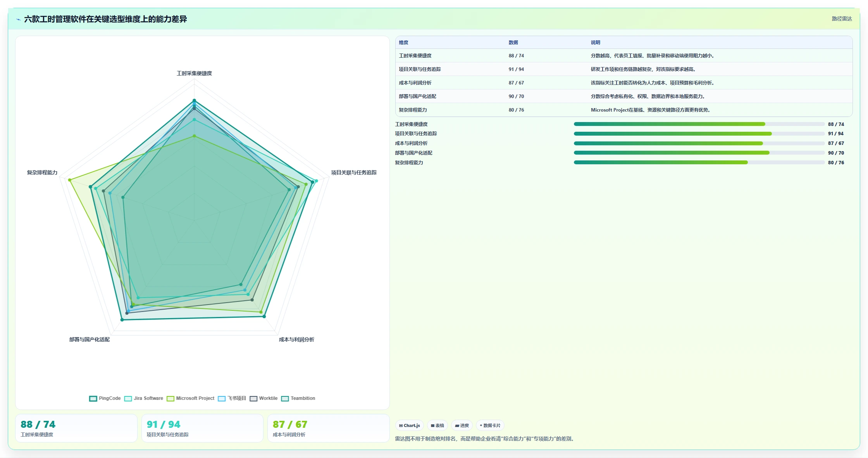Toggle the 飞书项目 legend item

click(x=232, y=398)
